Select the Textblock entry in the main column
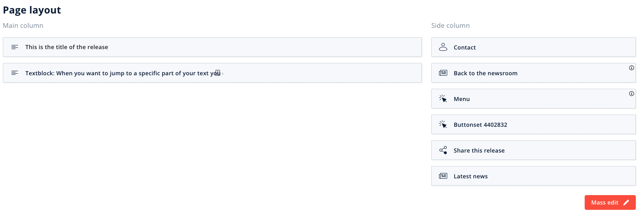 [x=119, y=73]
